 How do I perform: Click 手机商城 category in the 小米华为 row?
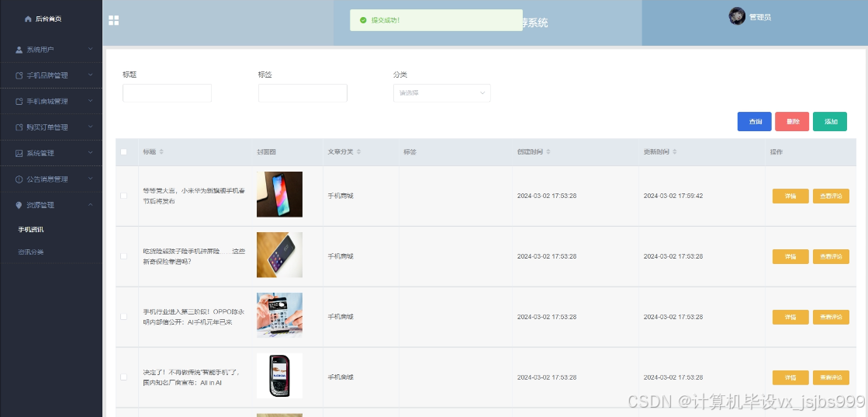(341, 196)
